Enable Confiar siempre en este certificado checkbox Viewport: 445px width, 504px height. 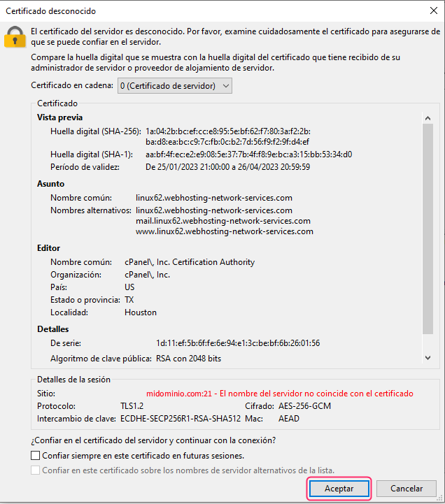[36, 456]
